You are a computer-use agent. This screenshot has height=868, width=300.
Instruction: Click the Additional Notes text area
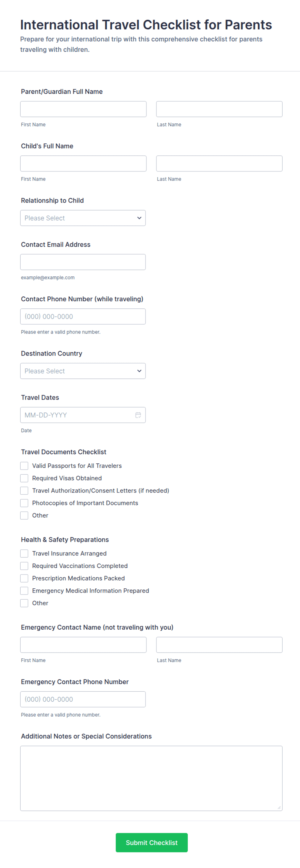[151, 778]
